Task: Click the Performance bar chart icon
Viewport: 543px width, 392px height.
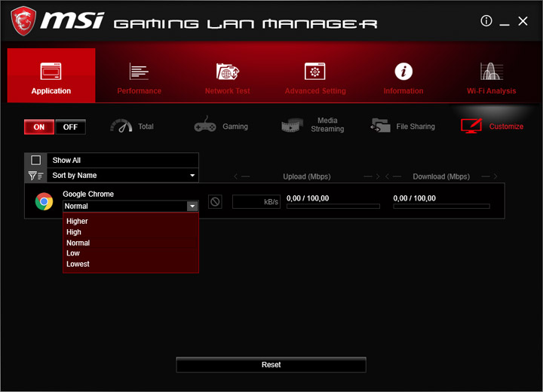Action: click(139, 72)
